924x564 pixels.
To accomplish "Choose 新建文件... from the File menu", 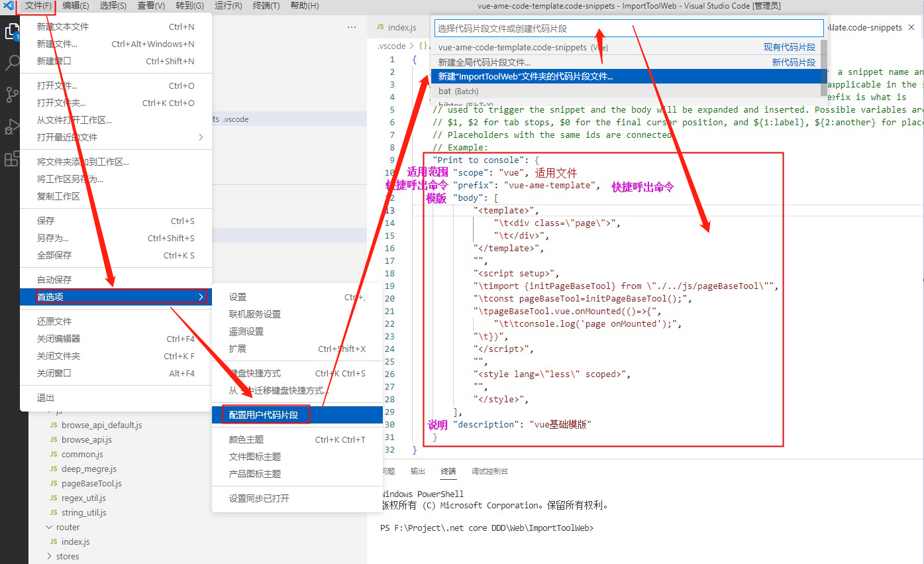I will coord(116,44).
